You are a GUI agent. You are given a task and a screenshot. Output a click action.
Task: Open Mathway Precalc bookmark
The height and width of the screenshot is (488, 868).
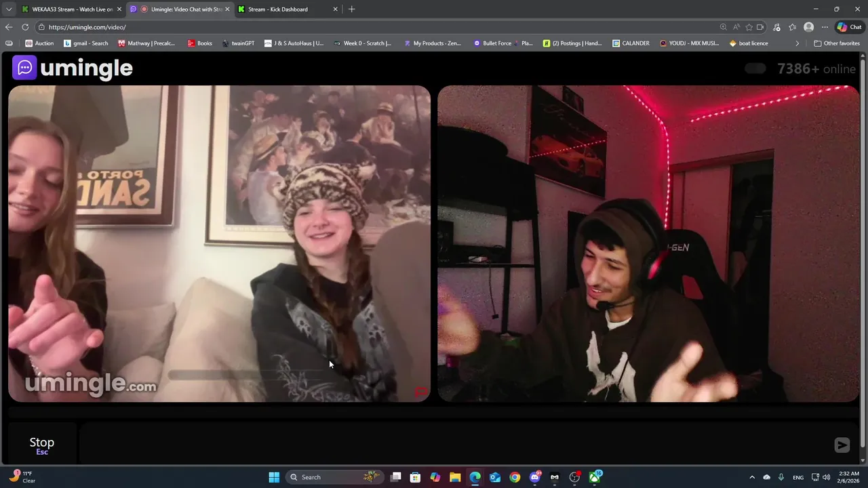(146, 43)
